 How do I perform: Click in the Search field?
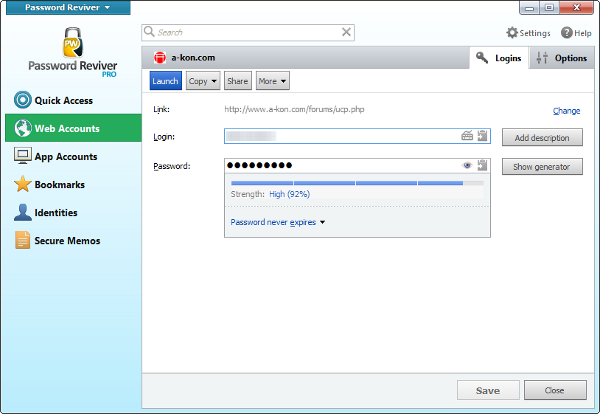[248, 32]
